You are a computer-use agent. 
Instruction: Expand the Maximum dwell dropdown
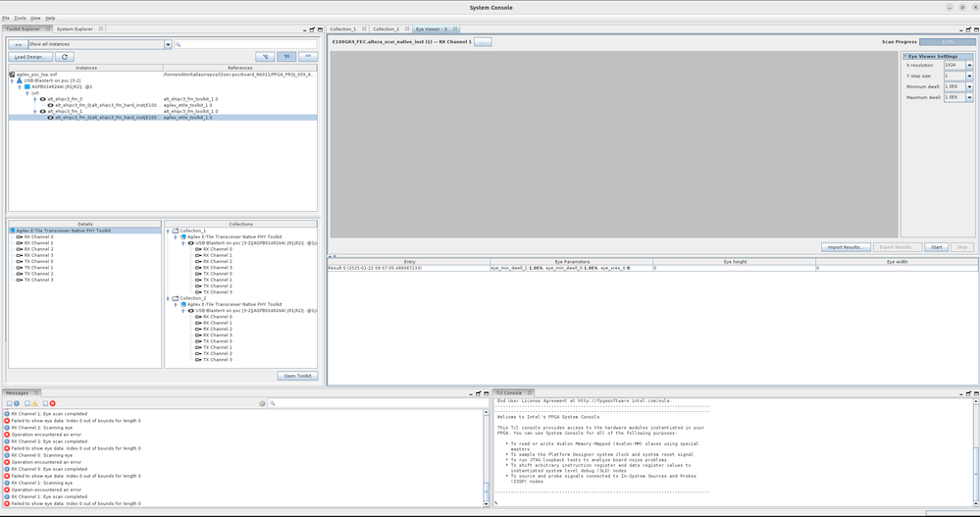(969, 97)
